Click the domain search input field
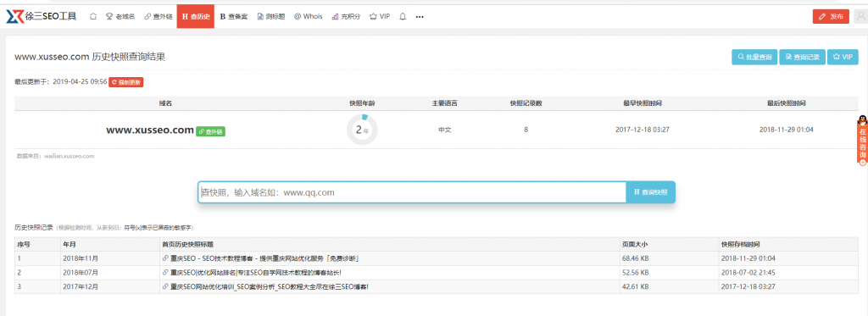This screenshot has height=316, width=868. coord(412,192)
